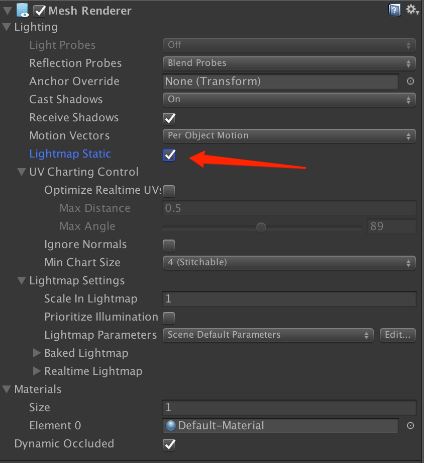Toggle the Dynamic Occluded checkbox

(169, 444)
